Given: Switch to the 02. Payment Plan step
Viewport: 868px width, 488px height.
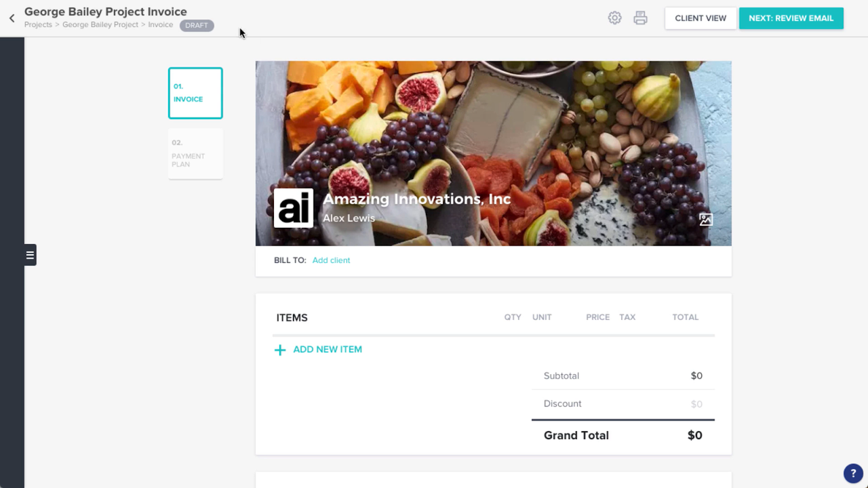Looking at the screenshot, I should pos(195,154).
